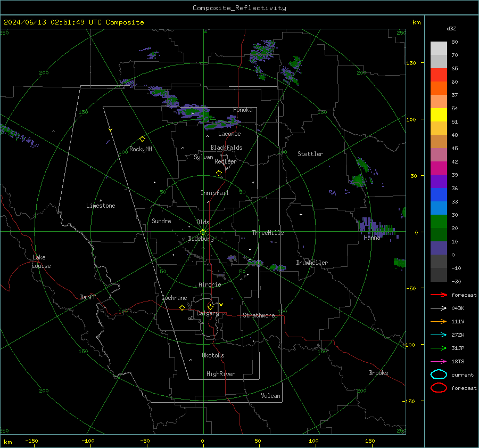This screenshot has height=448, width=479.
Task: Click the cyan 27ZW arrow in legend
Action: pyautogui.click(x=439, y=335)
